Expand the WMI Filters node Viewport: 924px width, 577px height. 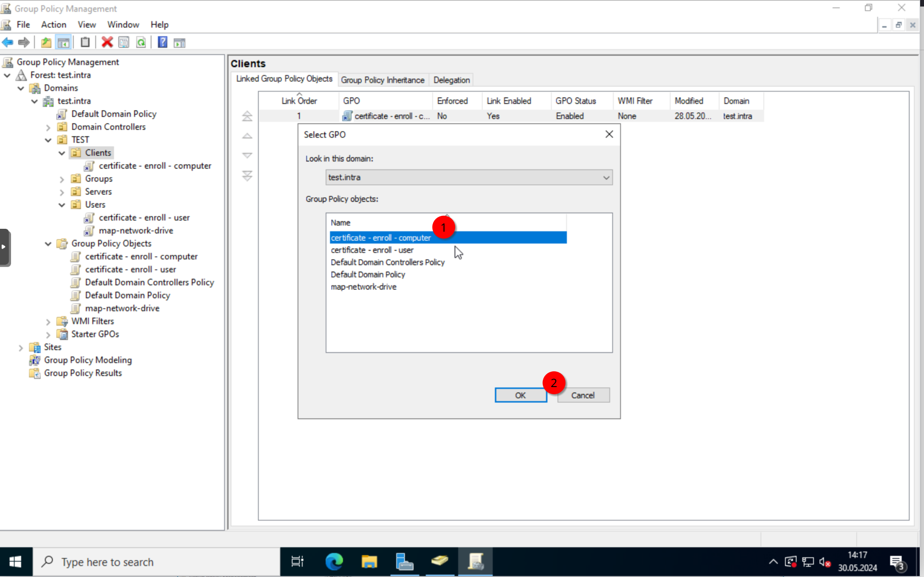(48, 321)
